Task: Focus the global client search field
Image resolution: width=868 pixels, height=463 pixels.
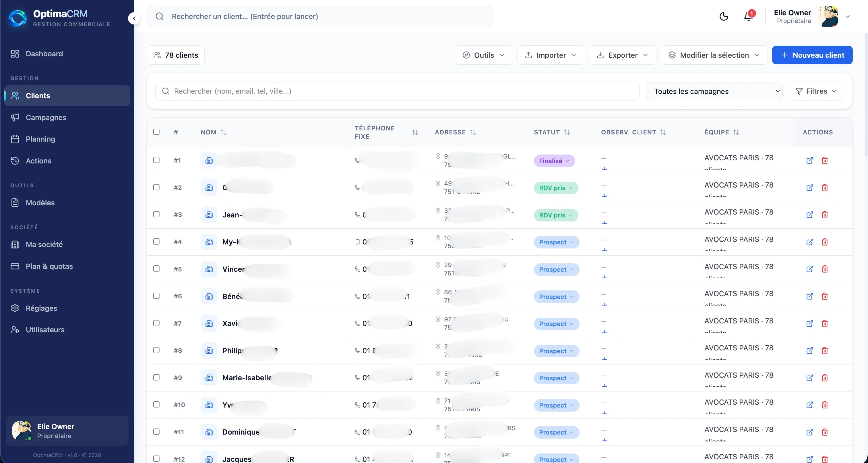Action: (320, 16)
